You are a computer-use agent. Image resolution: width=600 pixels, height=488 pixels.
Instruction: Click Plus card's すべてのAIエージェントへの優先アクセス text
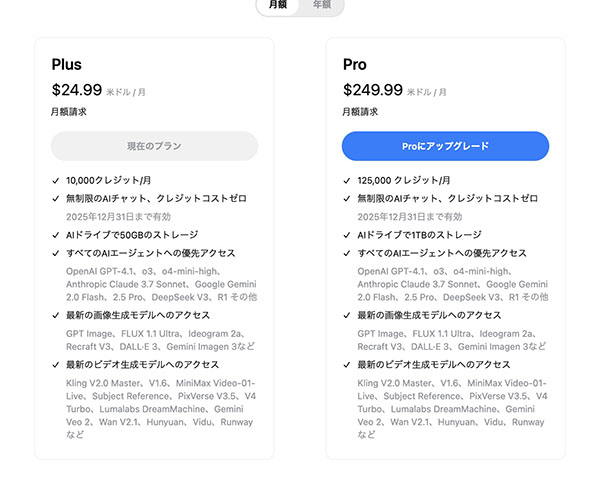click(151, 253)
